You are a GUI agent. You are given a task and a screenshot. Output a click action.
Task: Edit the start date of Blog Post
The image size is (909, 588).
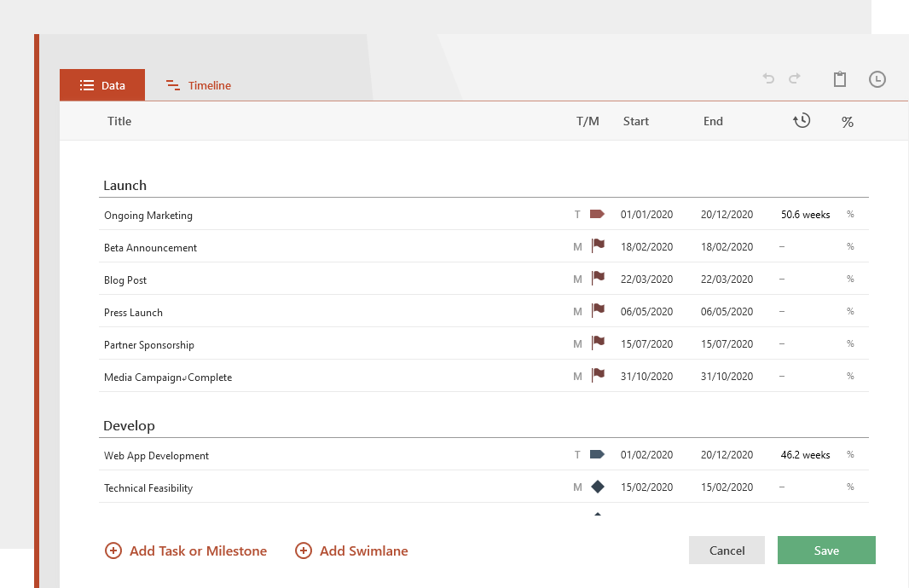coord(646,279)
